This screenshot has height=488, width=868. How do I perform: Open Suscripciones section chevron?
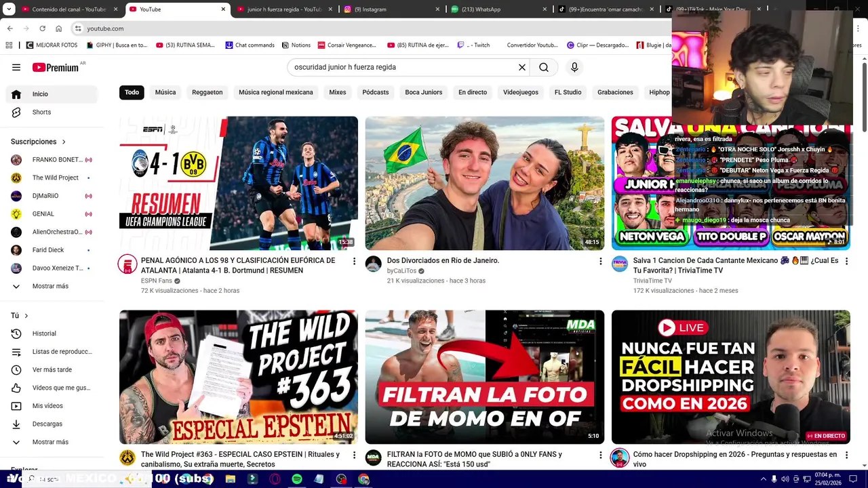[64, 142]
